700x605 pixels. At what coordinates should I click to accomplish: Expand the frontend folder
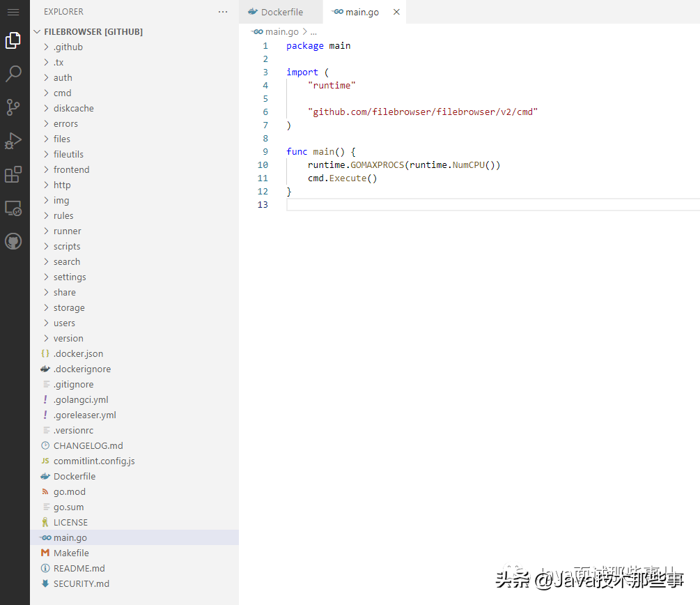click(x=71, y=169)
